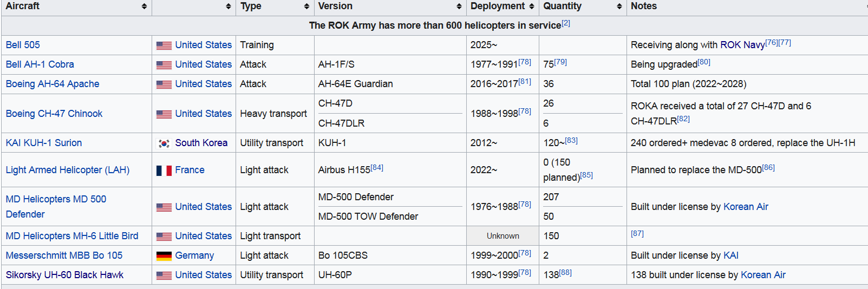
Task: Open the Bell 505 article link
Action: click(x=23, y=45)
